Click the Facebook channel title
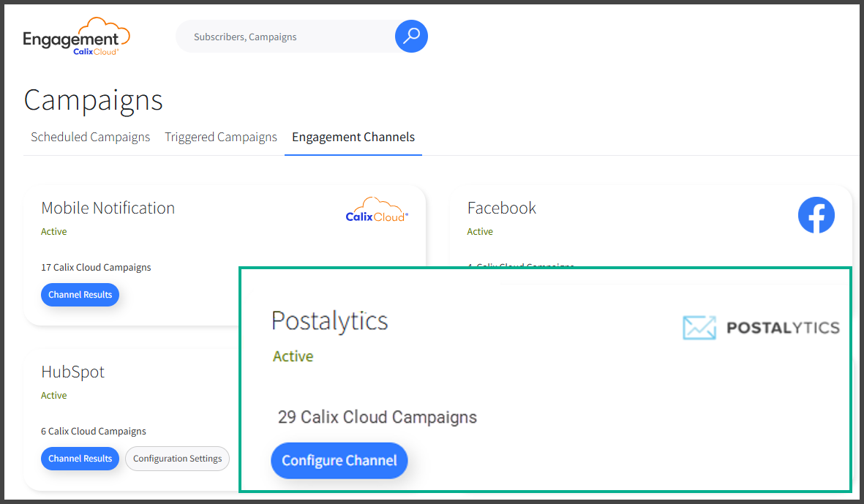 (501, 208)
